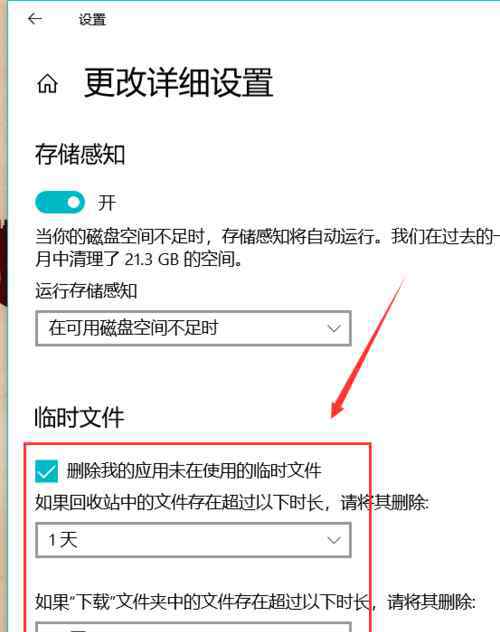
Task: Click the red arrow annotation pointing to 临时文件
Action: [367, 347]
